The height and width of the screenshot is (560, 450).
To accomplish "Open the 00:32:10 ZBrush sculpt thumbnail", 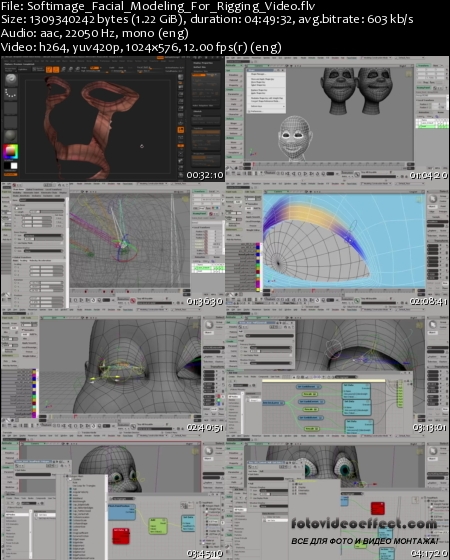I will click(112, 119).
